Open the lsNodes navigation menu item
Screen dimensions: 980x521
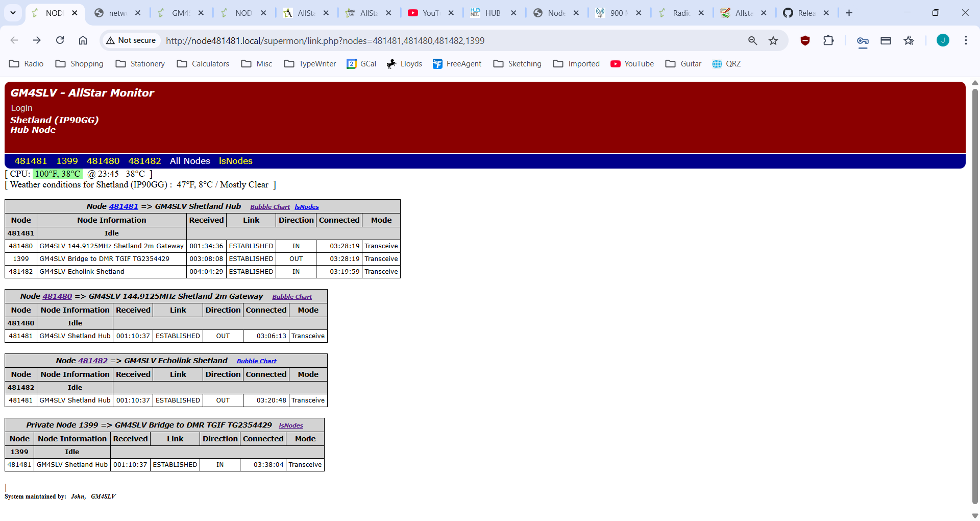(235, 161)
